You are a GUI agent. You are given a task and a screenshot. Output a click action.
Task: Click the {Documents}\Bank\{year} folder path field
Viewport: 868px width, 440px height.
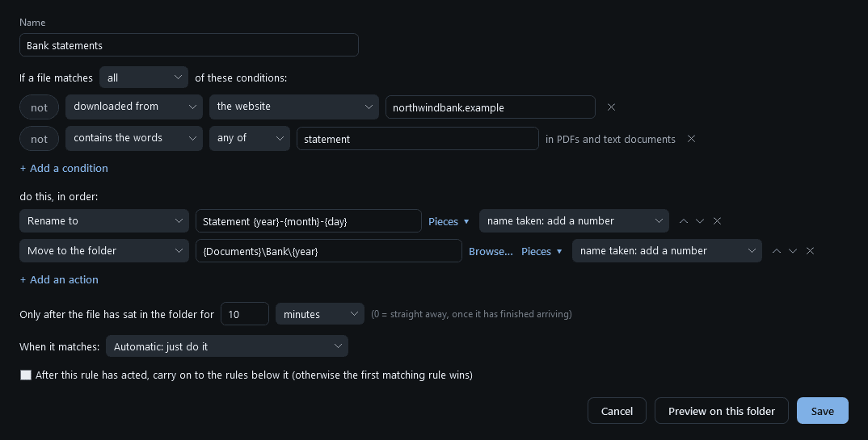pos(329,251)
